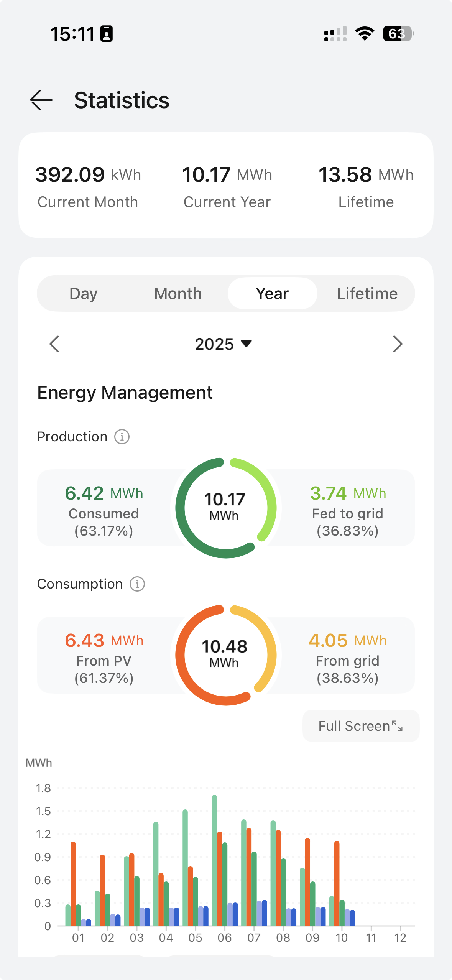Switch to the Day tab
The image size is (452, 980).
[x=84, y=293]
